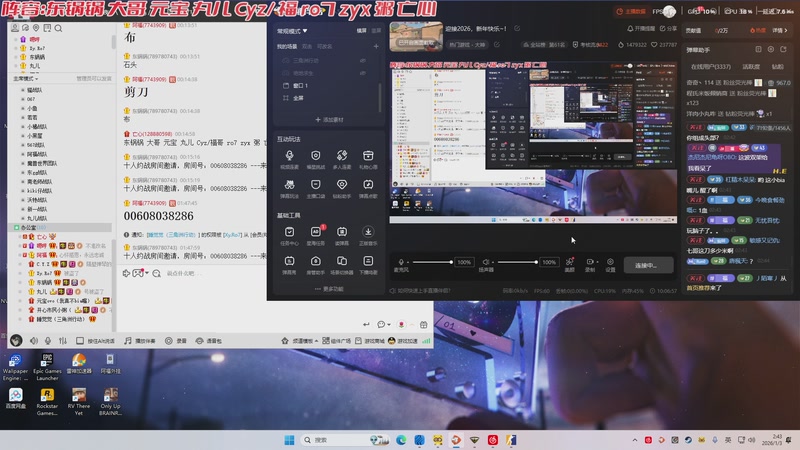
Task: Toggle 按住Alt说话 checkbox in YY
Action: tap(80, 341)
